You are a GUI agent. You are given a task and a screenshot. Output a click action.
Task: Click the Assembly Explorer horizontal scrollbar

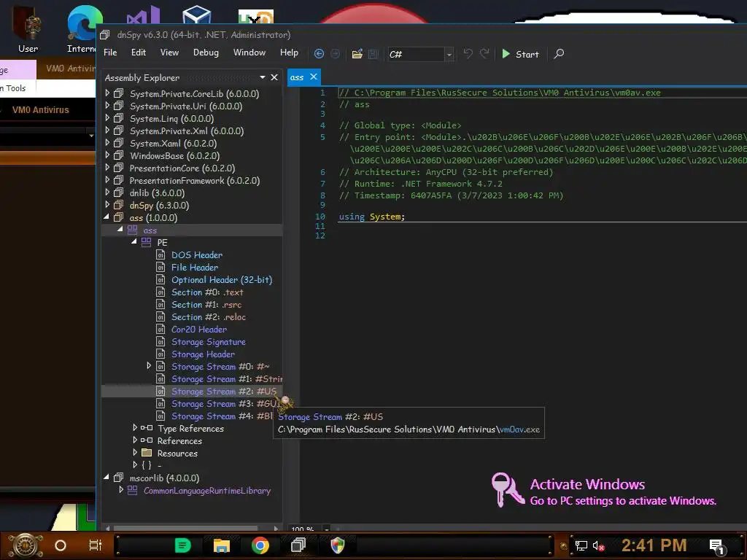(186, 528)
